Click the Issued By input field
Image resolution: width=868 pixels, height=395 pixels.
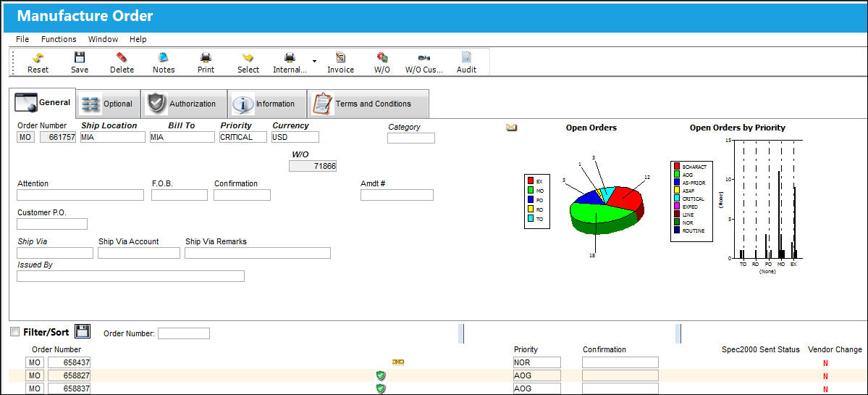coord(130,276)
